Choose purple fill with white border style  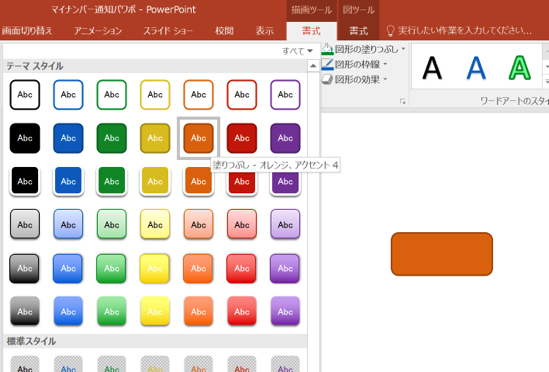click(x=285, y=182)
